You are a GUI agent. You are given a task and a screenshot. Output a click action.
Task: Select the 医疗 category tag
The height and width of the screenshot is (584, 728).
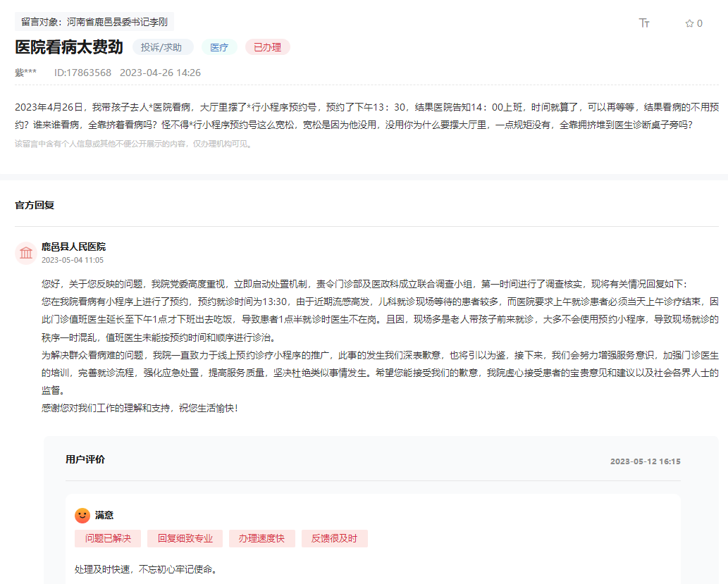(x=219, y=47)
